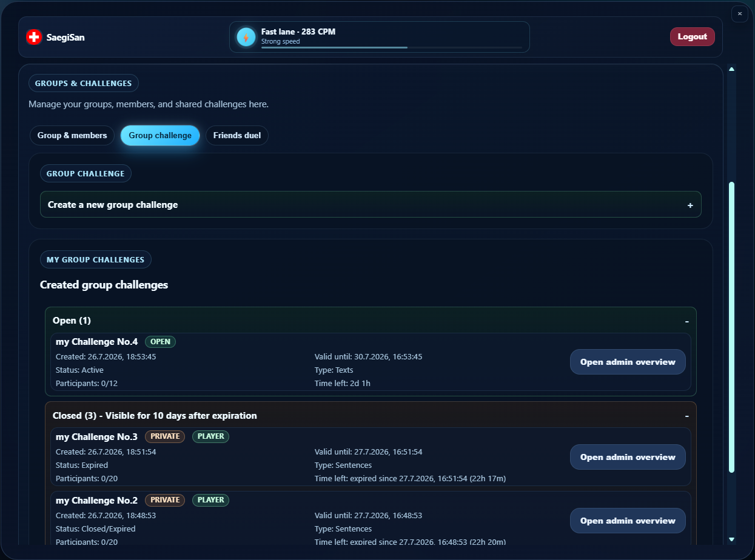Click the 'Status: Closed/Expired' text

click(96, 529)
